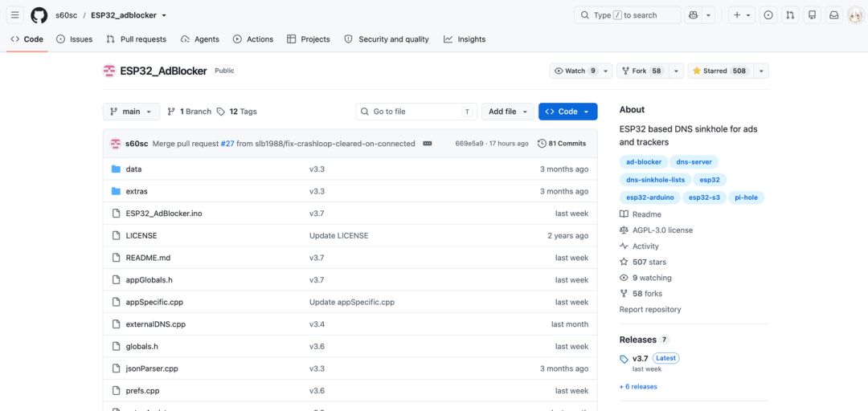Click the GitHub logo home icon
Viewport: 868px width, 411px height.
[39, 15]
